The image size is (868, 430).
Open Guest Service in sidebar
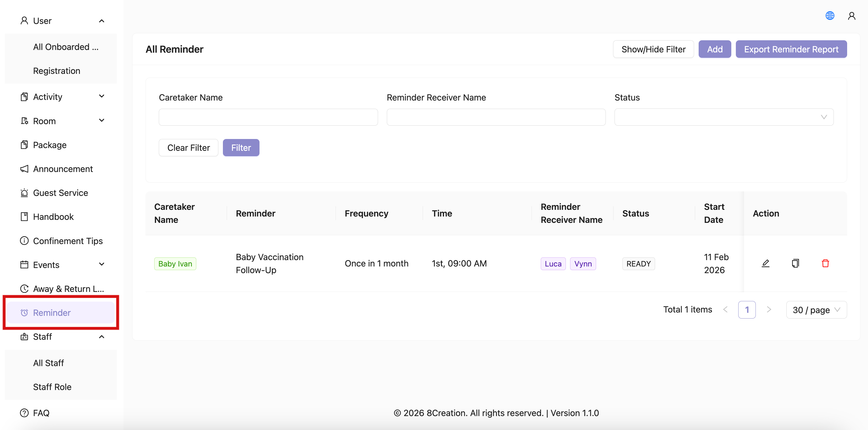coord(60,193)
